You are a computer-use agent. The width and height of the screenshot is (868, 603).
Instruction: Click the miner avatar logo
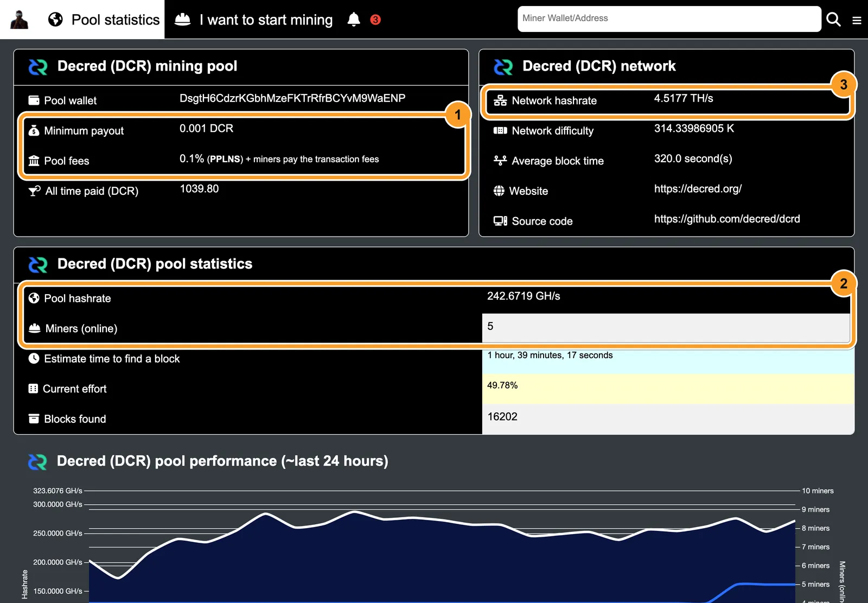(x=20, y=20)
